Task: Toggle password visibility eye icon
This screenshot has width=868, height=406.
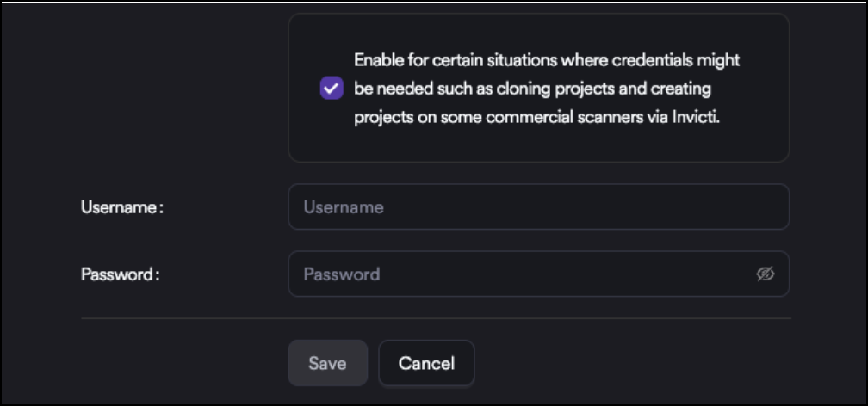Action: click(x=766, y=274)
